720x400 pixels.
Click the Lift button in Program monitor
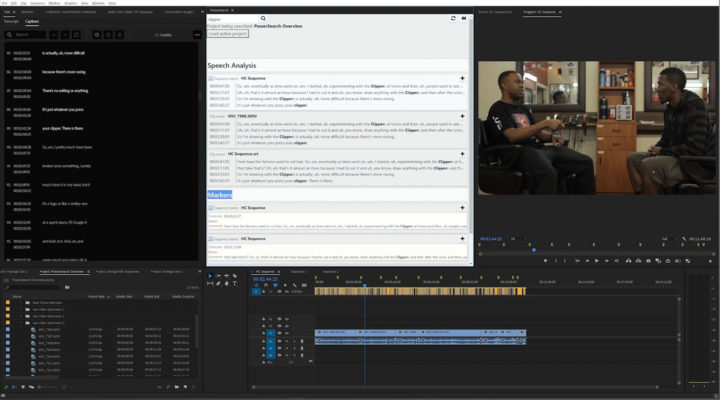point(628,261)
